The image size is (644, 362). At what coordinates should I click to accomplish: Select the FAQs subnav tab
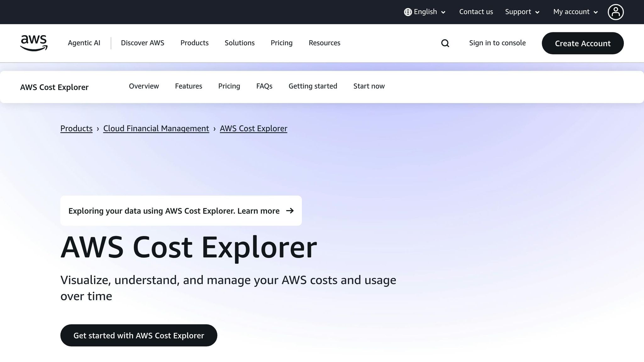(264, 86)
